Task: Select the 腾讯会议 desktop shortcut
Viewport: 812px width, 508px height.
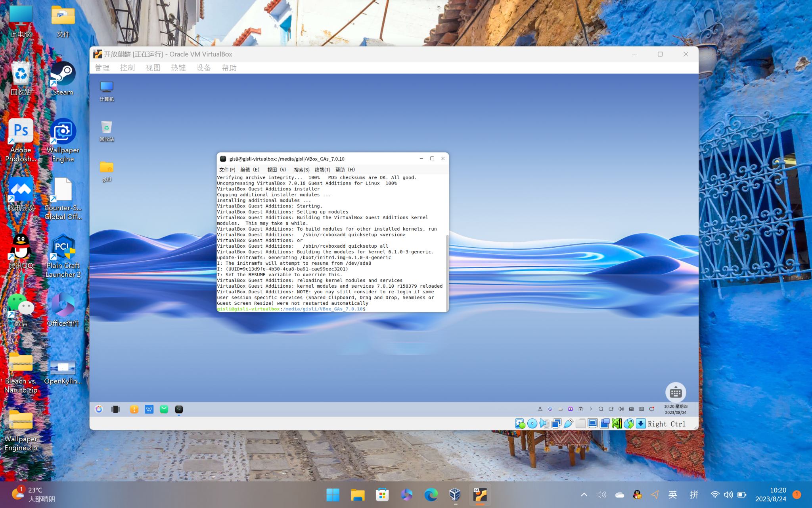Action: pos(21,194)
